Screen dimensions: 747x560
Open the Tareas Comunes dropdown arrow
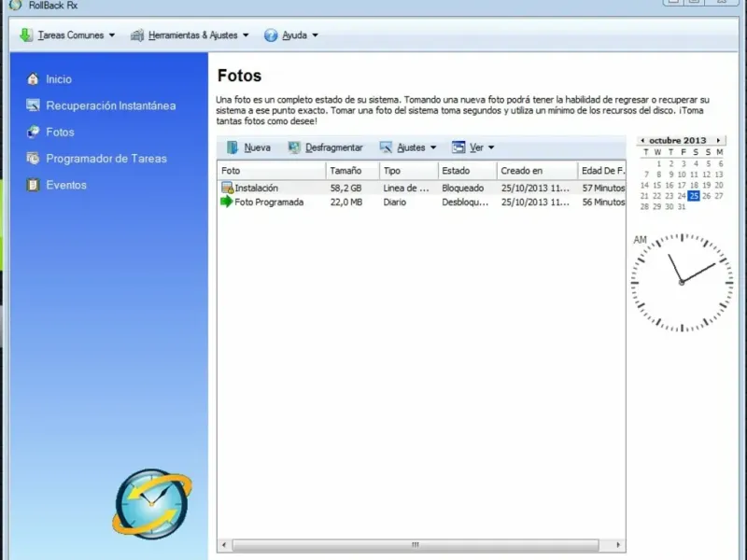[x=112, y=35]
